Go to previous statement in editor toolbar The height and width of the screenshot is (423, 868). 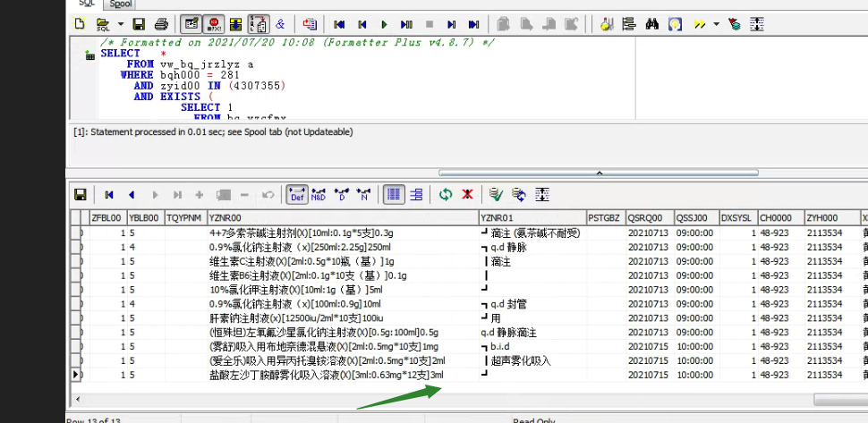[362, 24]
